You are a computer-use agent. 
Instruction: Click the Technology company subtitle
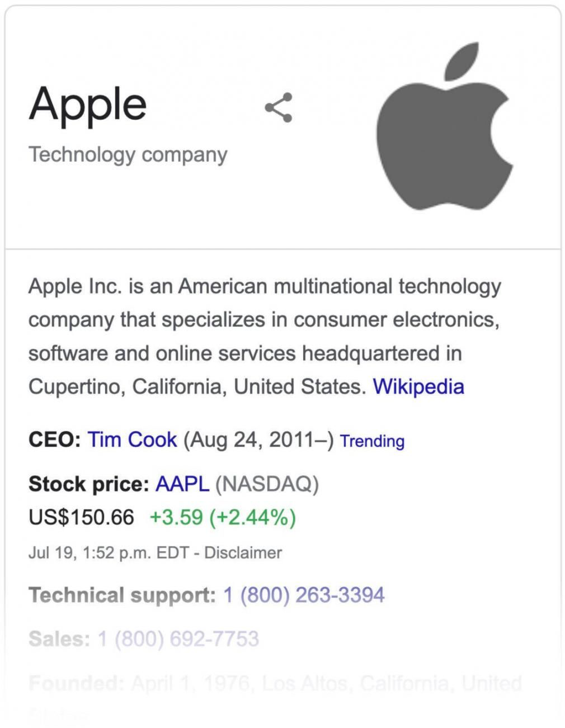point(128,155)
